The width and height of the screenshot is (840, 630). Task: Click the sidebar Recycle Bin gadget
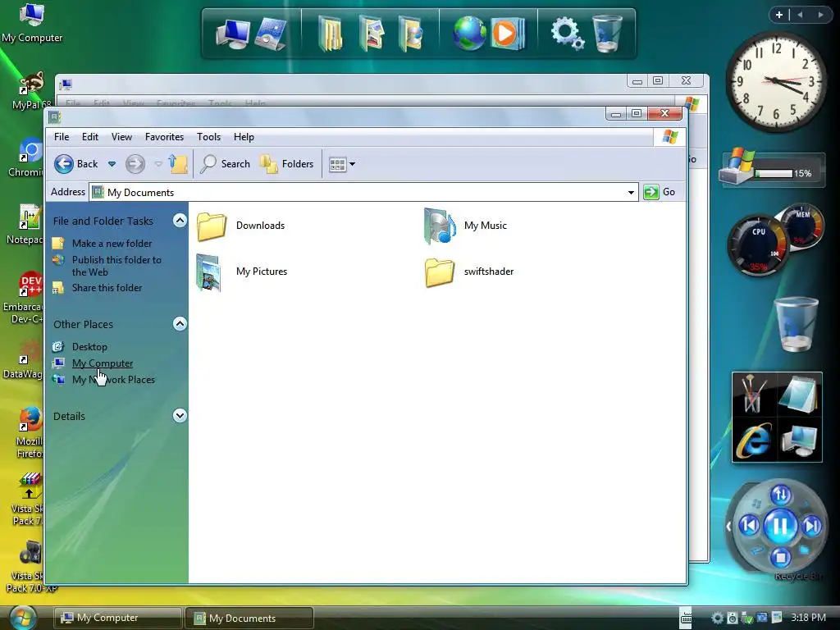[x=797, y=324]
